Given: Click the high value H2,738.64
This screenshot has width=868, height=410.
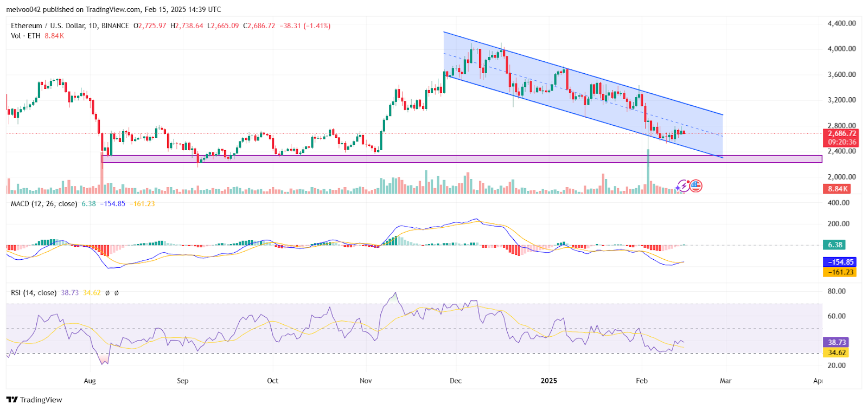Looking at the screenshot, I should click(x=187, y=25).
